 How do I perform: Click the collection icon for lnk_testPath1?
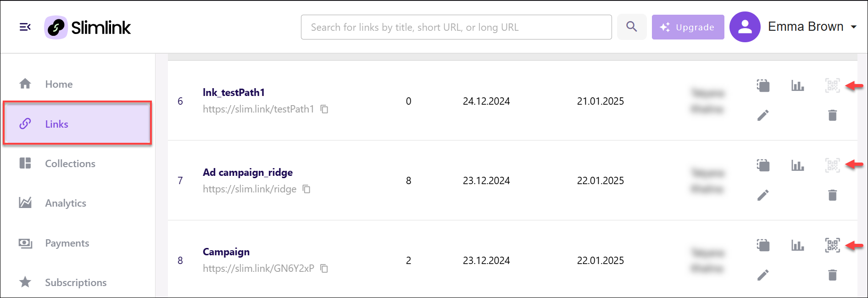763,85
